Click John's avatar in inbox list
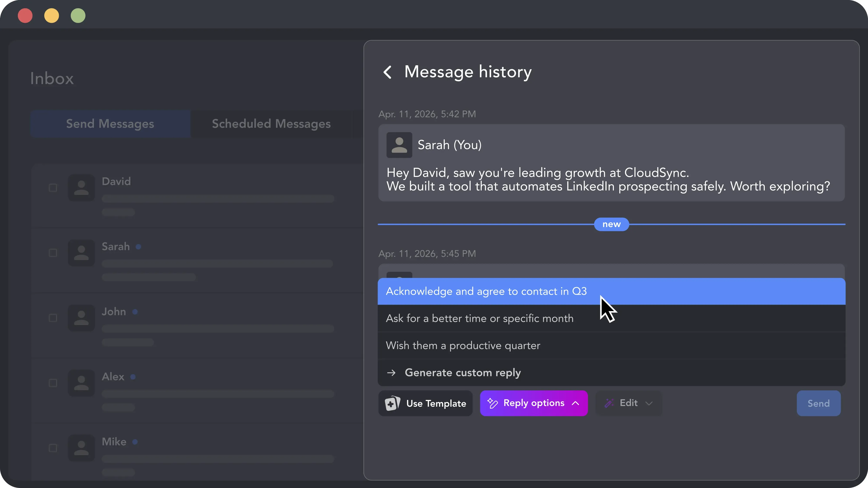Screen dimensions: 868x488 click(x=81, y=318)
